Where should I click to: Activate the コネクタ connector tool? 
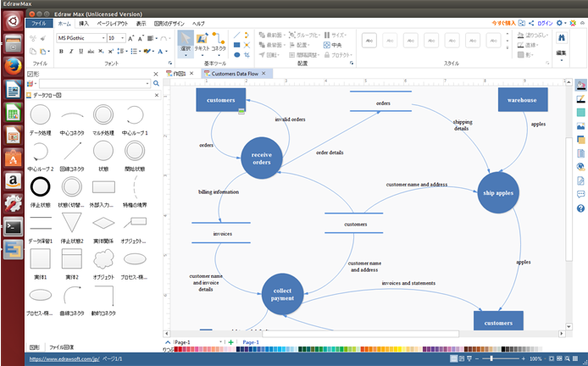(219, 43)
